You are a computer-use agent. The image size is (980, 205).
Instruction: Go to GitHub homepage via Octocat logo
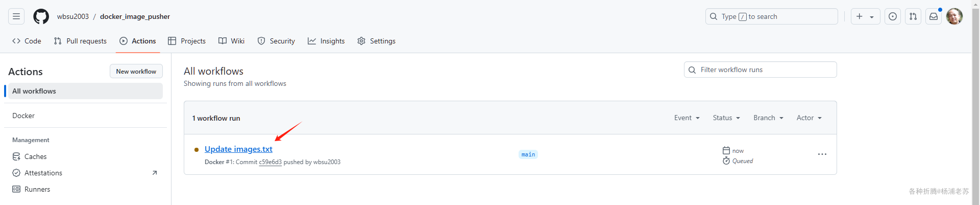click(x=41, y=16)
